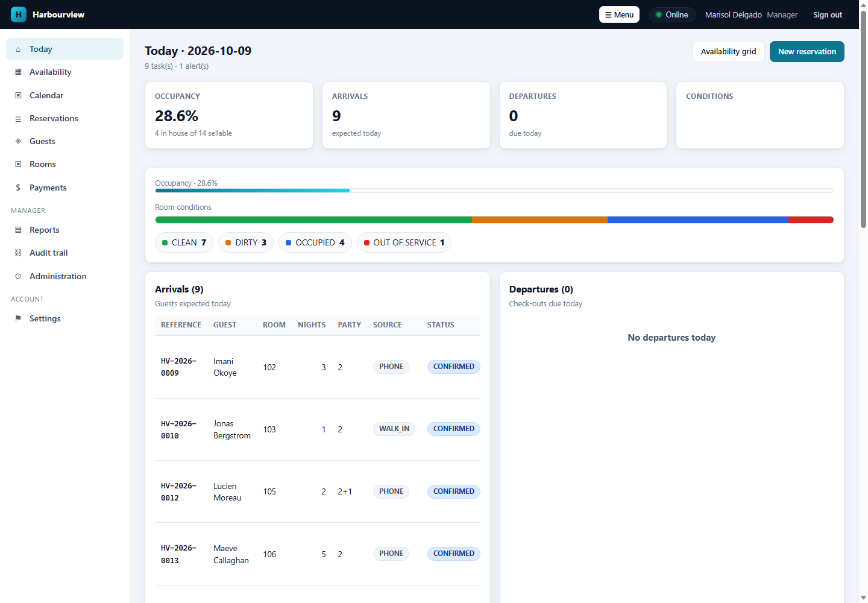The width and height of the screenshot is (868, 603).
Task: Open Reservations from the sidebar
Action: click(64, 118)
